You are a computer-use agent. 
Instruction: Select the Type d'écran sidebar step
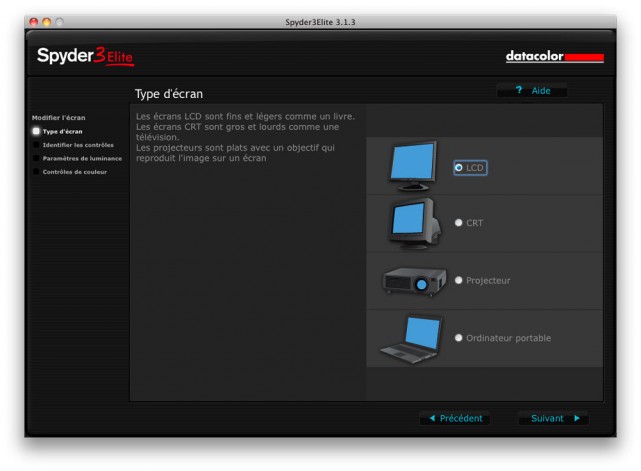point(58,131)
